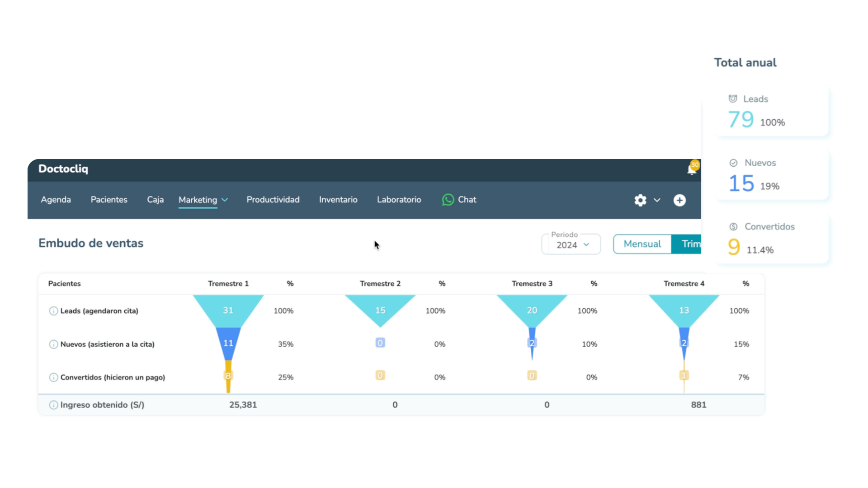Click info icon beside Nuevos row
This screenshot has width=868, height=488.
tap(53, 344)
